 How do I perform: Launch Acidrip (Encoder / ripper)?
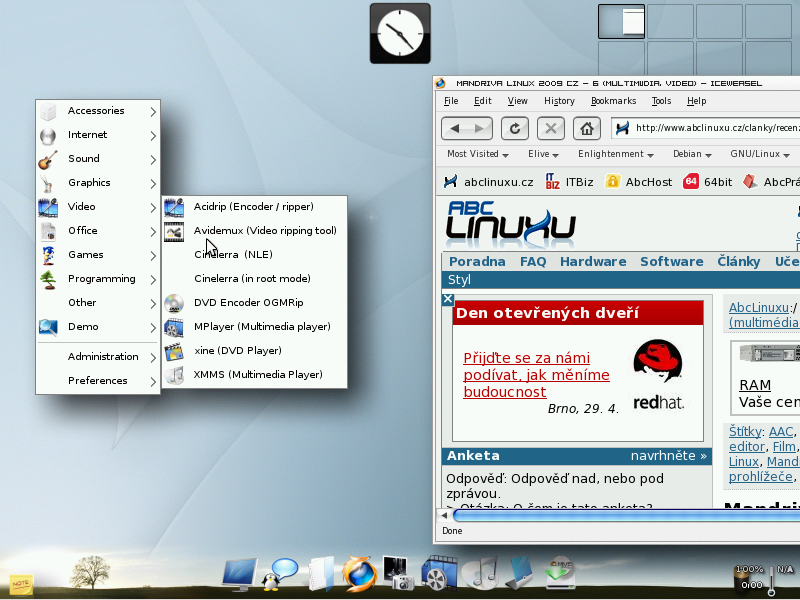(x=255, y=207)
